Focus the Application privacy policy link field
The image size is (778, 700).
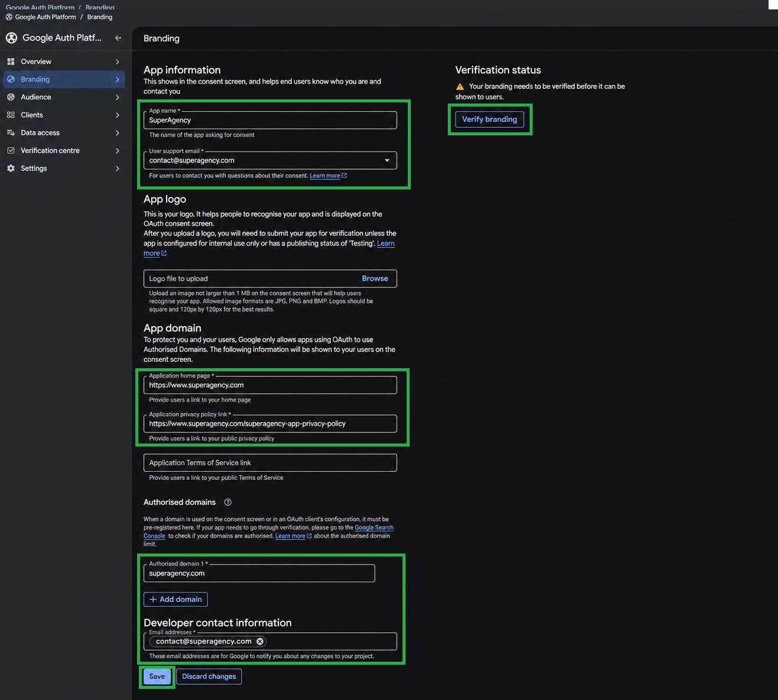(x=270, y=424)
